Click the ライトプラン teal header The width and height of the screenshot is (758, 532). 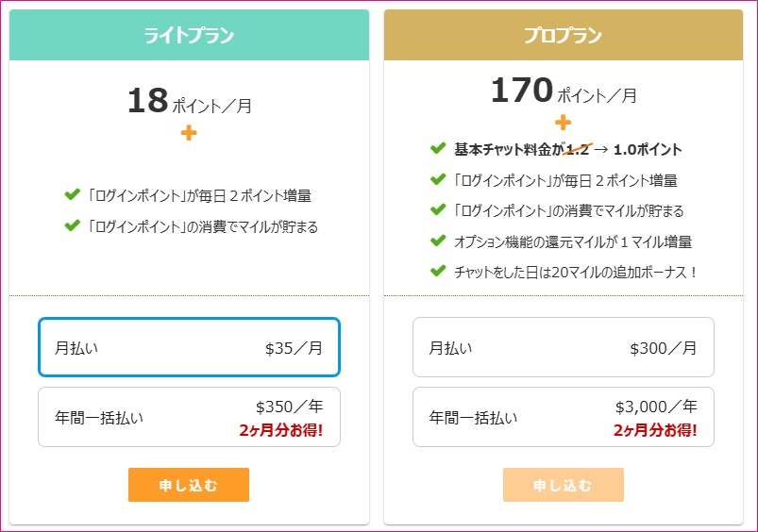tap(189, 36)
